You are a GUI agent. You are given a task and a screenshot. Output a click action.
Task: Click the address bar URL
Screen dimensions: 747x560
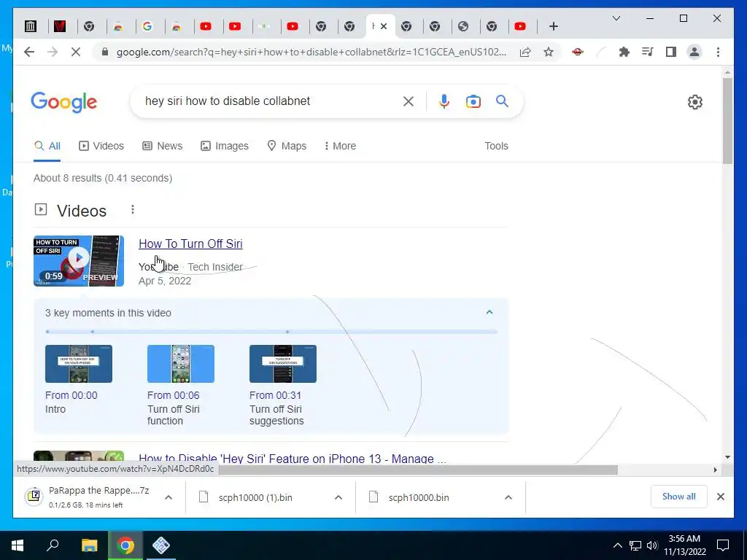(311, 52)
